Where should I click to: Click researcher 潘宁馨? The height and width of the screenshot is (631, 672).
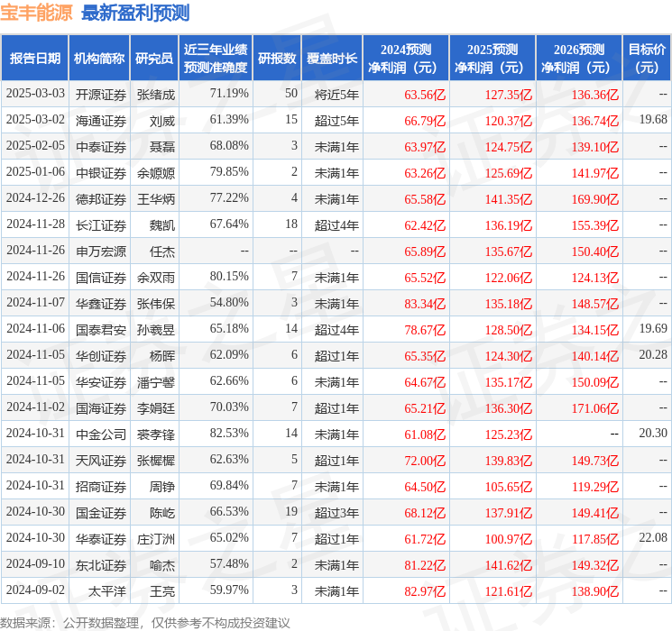156,382
